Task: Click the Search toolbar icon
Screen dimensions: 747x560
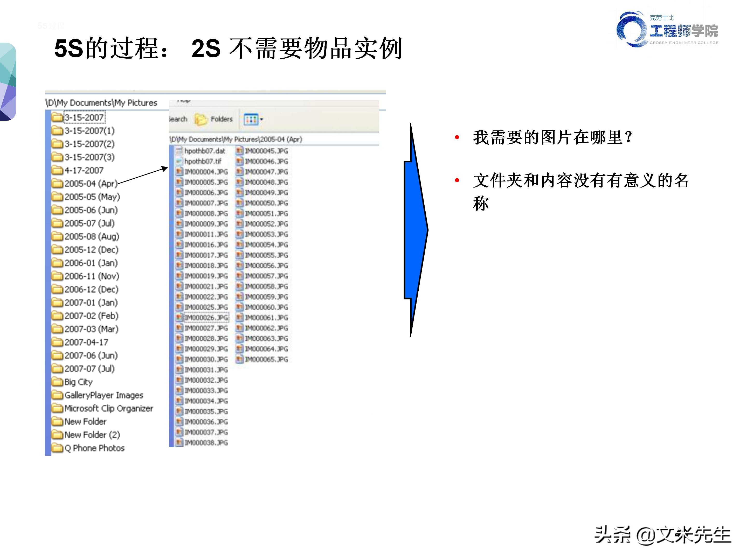Action: click(x=178, y=119)
